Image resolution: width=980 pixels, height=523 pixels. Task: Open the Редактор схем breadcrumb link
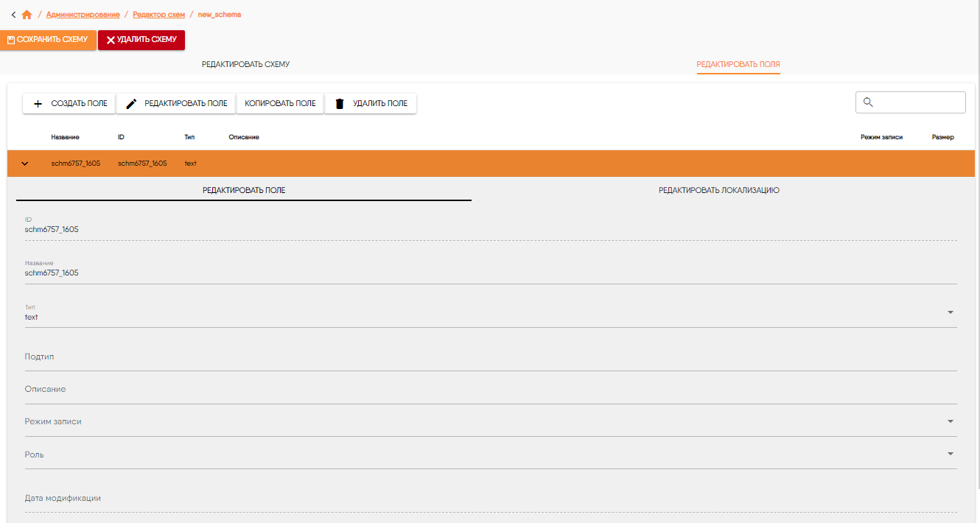tap(158, 15)
